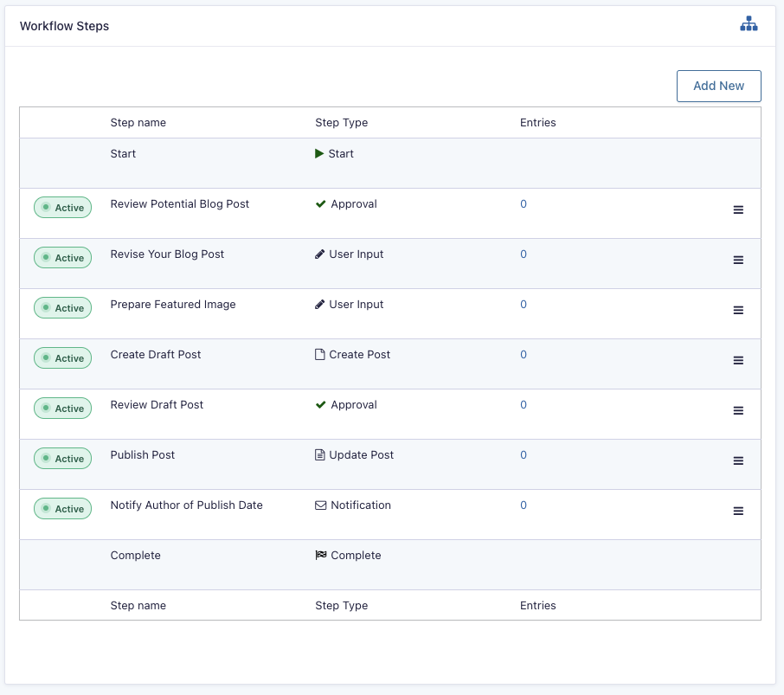Click hamburger icon for Notify Author step
Image resolution: width=784 pixels, height=695 pixels.
[738, 511]
